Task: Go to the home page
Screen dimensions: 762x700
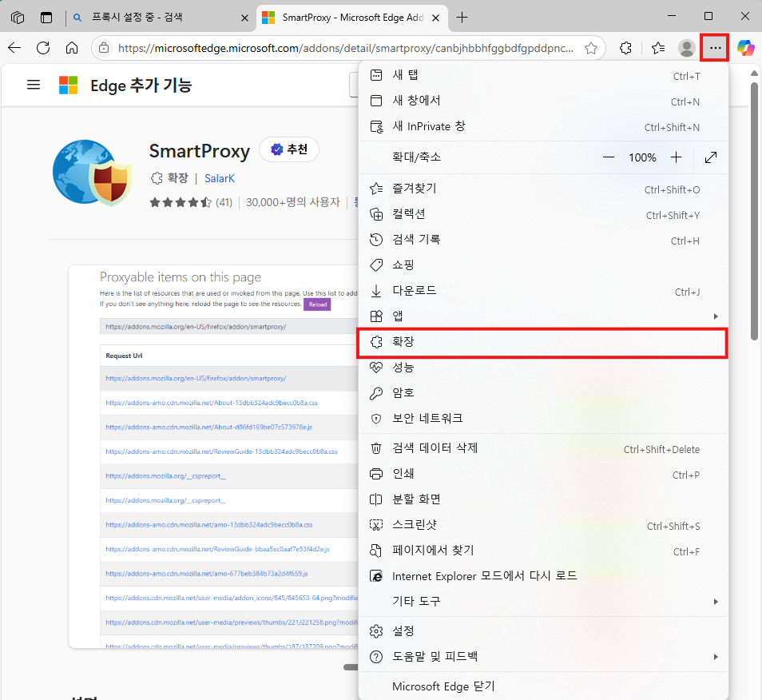Action: [72, 48]
